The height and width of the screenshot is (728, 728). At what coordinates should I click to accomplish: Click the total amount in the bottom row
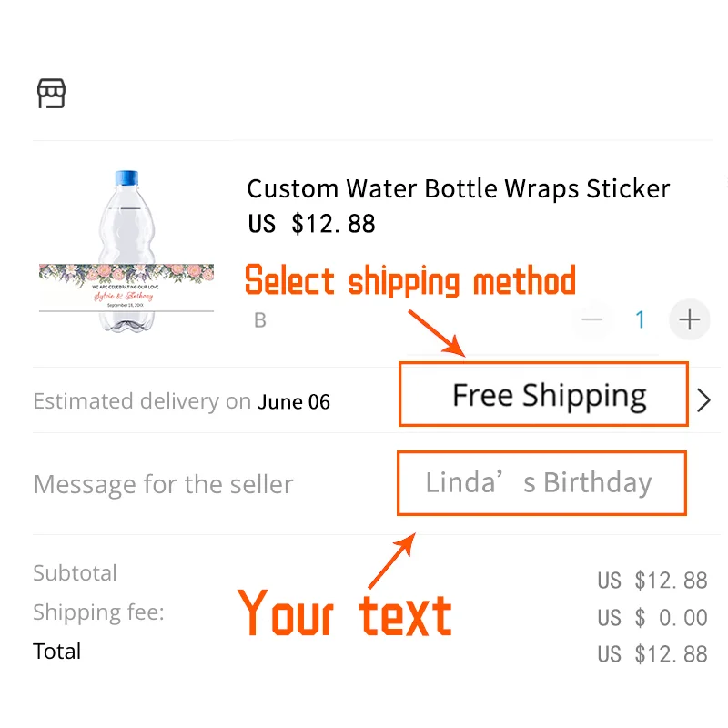point(652,653)
